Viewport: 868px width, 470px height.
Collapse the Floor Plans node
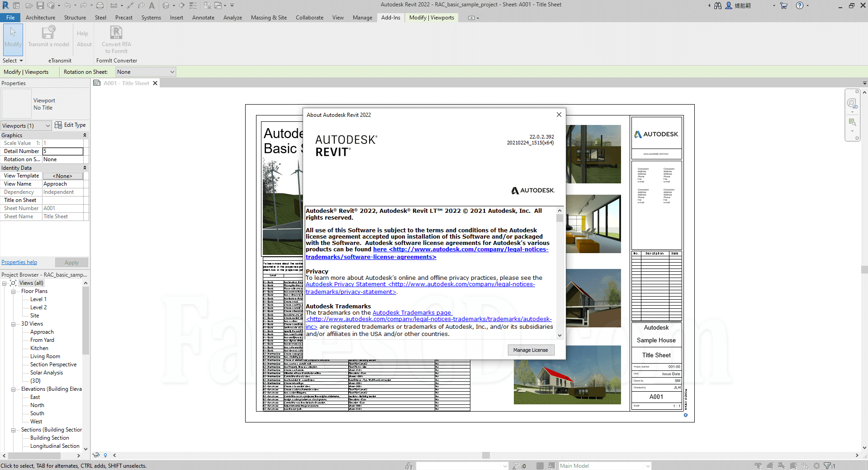pyautogui.click(x=13, y=292)
